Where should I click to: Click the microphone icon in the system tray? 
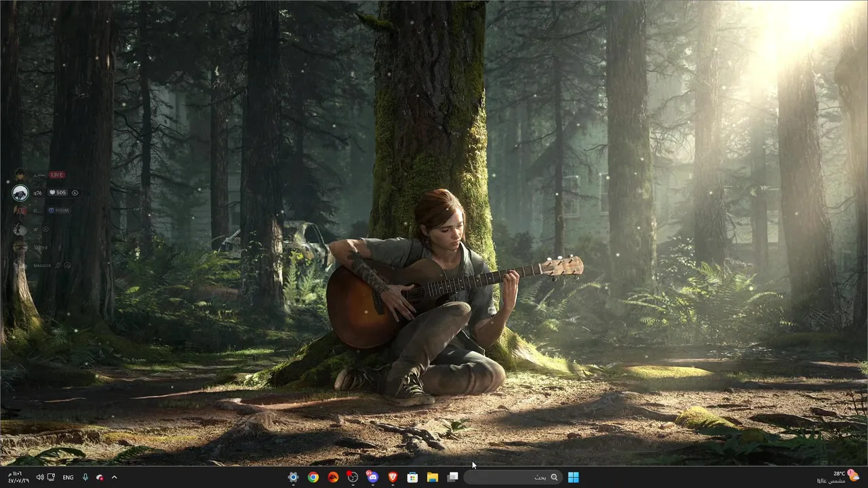[x=85, y=477]
